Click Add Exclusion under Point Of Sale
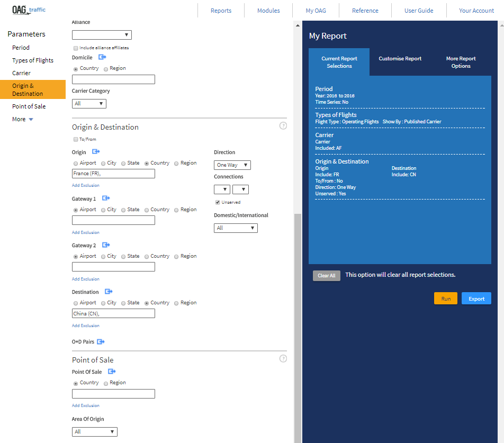The image size is (504, 443). pyautogui.click(x=86, y=405)
